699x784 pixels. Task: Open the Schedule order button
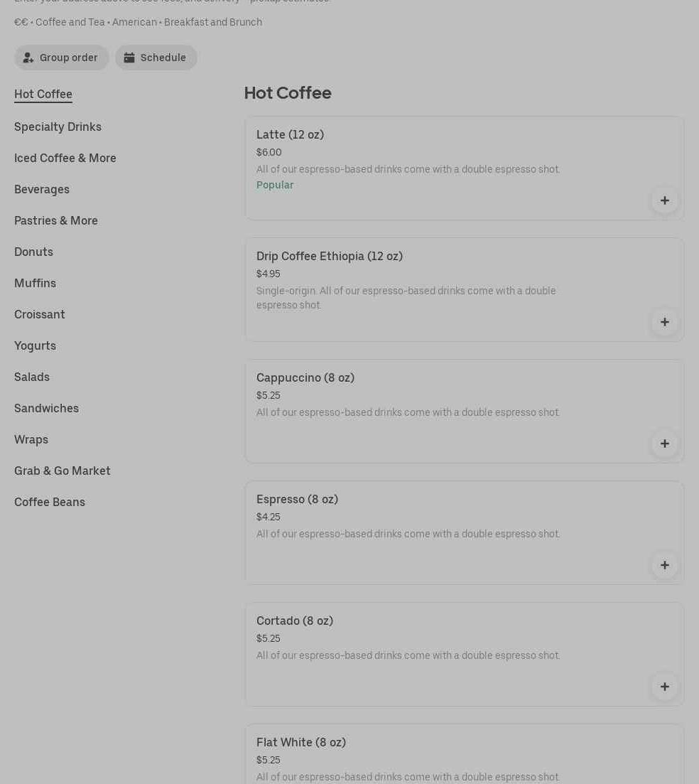click(x=156, y=58)
